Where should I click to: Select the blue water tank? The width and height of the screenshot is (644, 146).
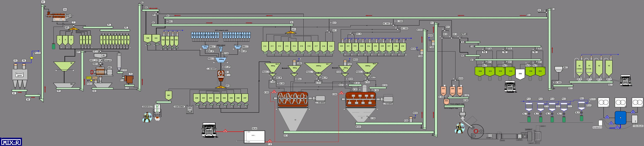[x=620, y=117]
